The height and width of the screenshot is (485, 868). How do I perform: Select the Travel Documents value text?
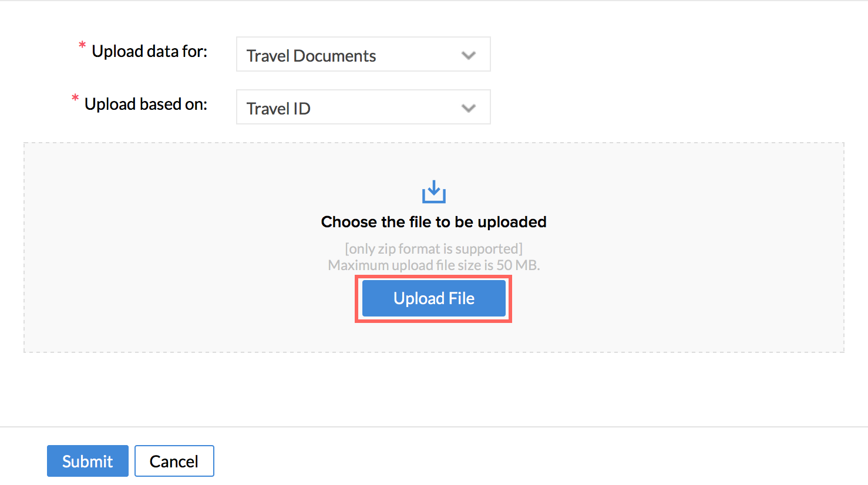(x=311, y=56)
